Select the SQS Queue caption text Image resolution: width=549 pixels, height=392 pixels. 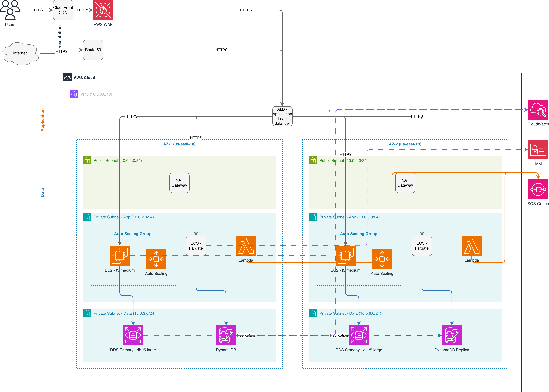coord(538,204)
